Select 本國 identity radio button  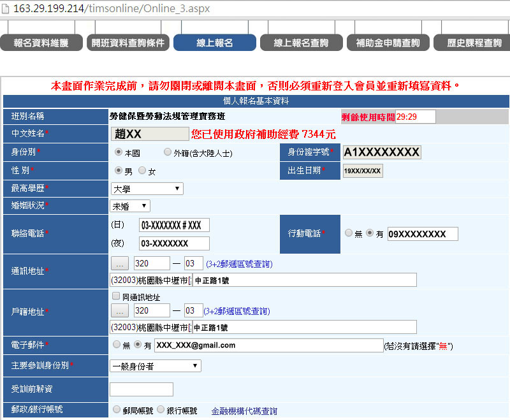tap(119, 152)
